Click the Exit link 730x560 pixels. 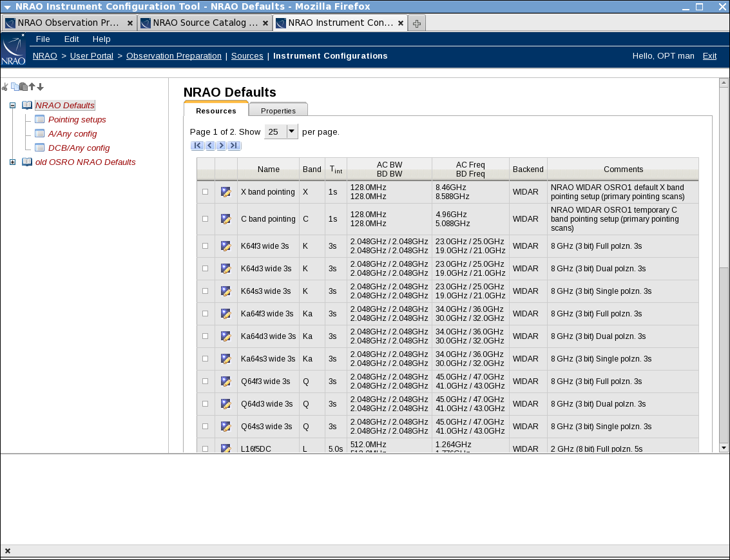709,56
